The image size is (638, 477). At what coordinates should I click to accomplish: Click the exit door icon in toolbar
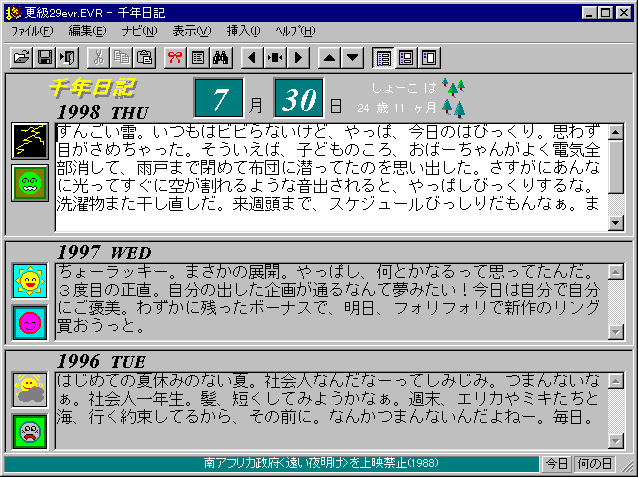(68, 58)
